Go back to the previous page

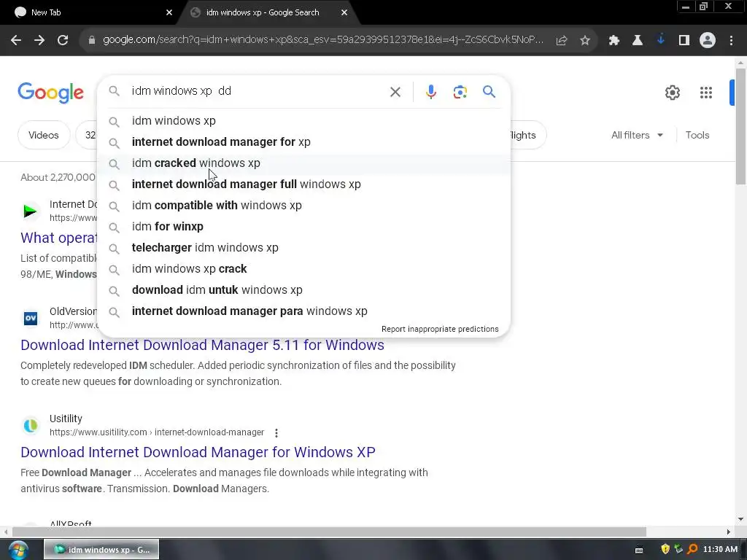coord(16,41)
